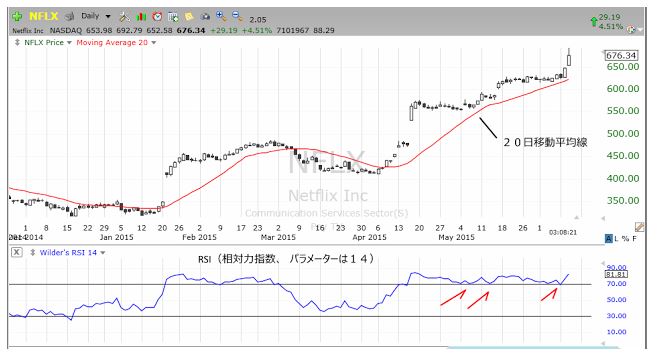Click the pencil drawing icon at right edge
The width and height of the screenshot is (659, 361).
640,227
